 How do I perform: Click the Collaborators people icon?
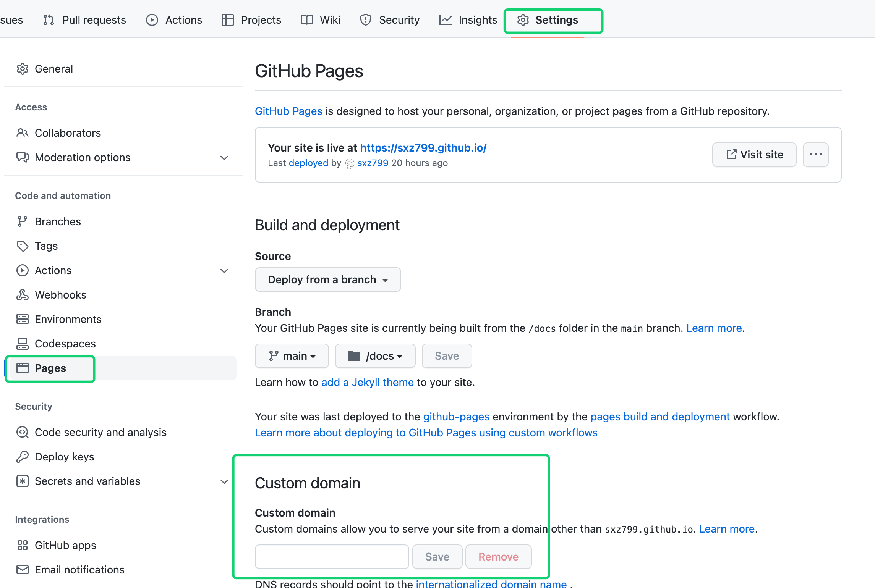tap(23, 133)
